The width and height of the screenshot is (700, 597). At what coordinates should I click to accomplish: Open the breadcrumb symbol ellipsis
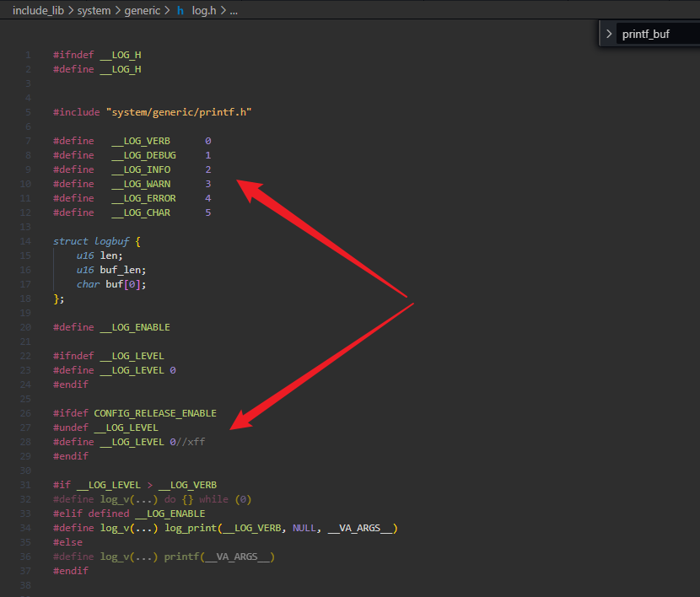pos(234,10)
